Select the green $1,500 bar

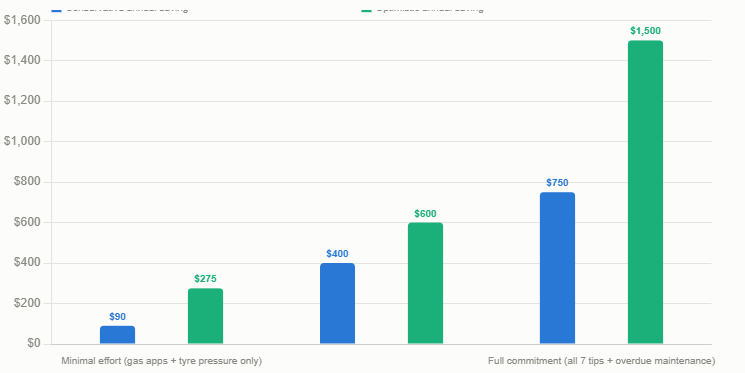pyautogui.click(x=645, y=192)
